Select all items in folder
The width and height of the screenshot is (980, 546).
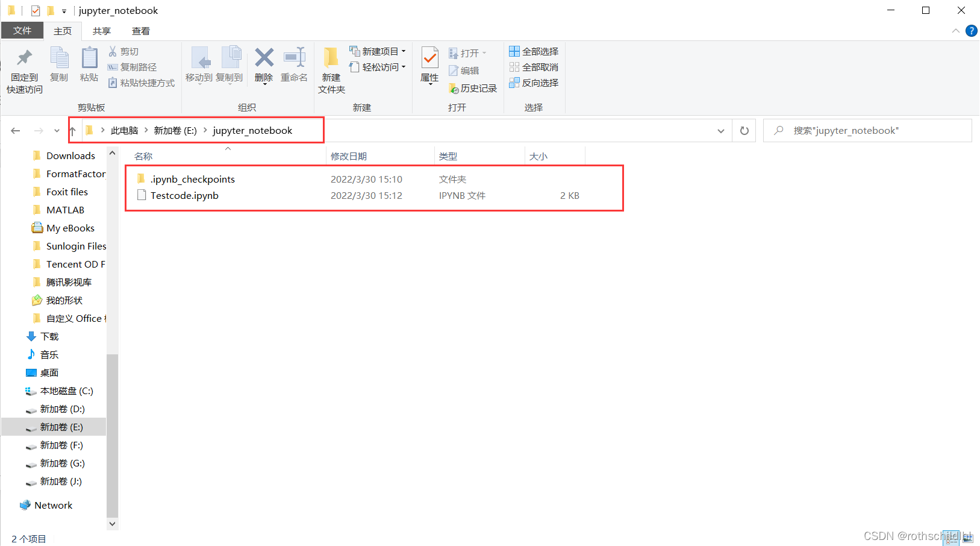pos(534,52)
